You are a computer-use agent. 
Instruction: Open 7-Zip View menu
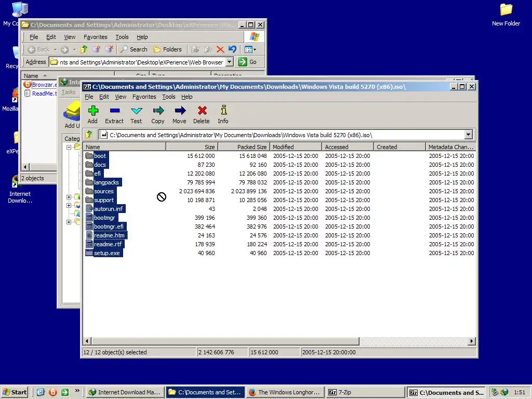(121, 97)
